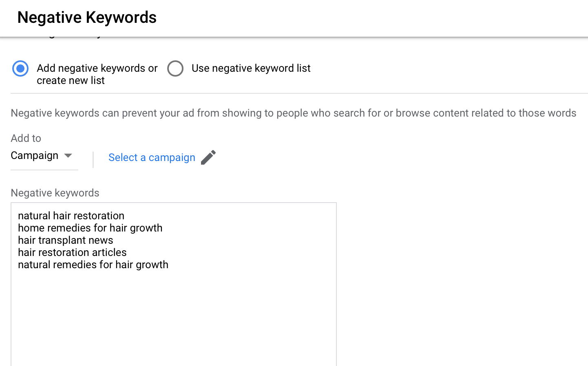Open the Campaign level dropdown under Add to
Image resolution: width=588 pixels, height=366 pixels.
click(43, 156)
